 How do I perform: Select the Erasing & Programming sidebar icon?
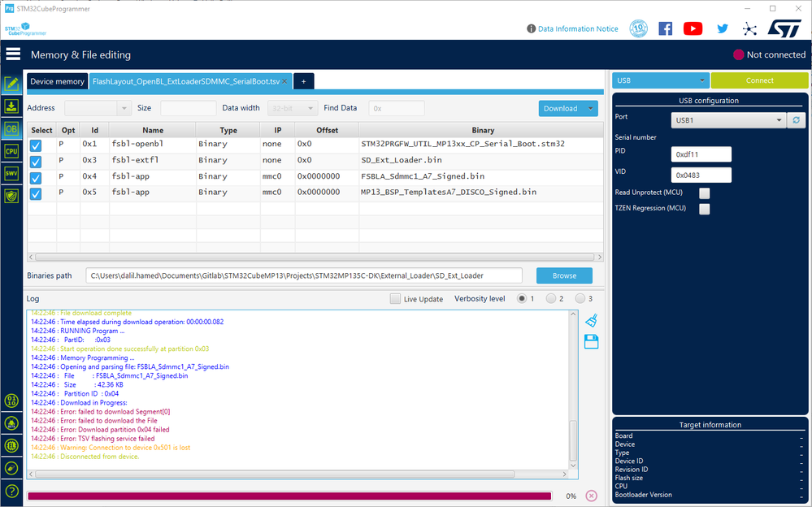(x=11, y=106)
